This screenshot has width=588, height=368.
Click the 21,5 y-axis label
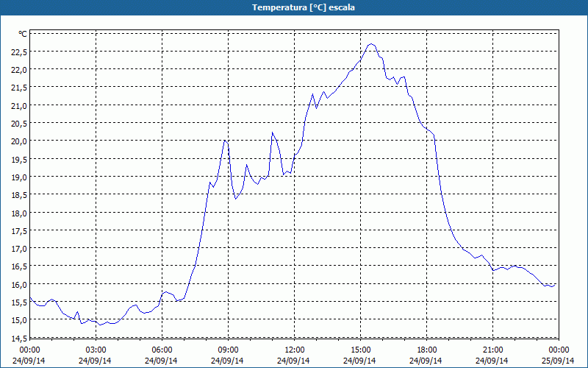point(19,88)
